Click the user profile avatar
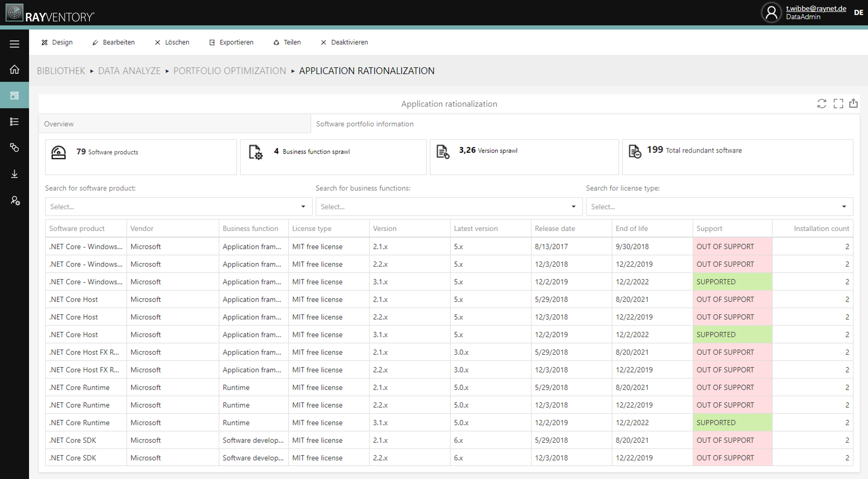The height and width of the screenshot is (479, 868). pyautogui.click(x=771, y=12)
